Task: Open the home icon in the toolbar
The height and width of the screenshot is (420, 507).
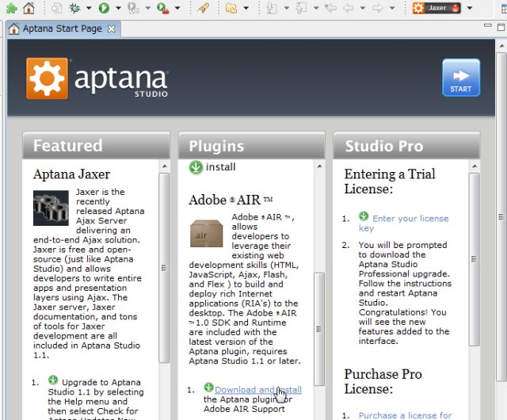Action: coord(29,8)
